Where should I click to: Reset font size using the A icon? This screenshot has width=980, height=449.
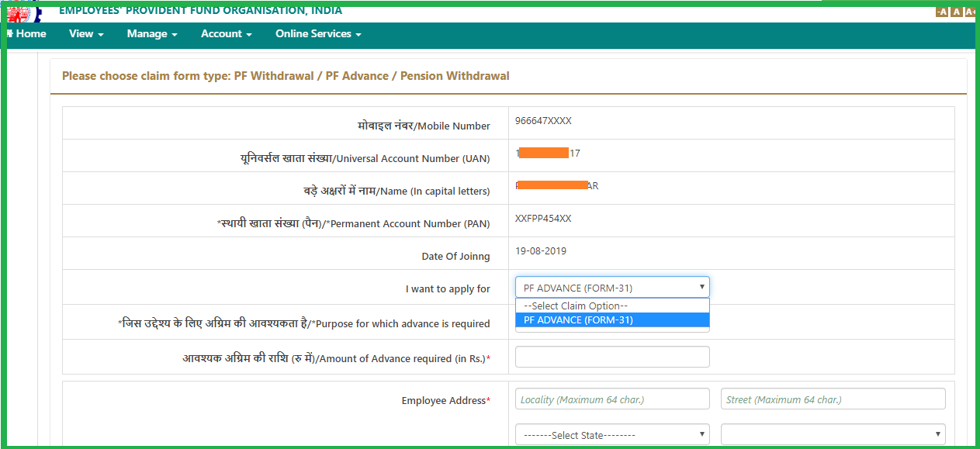pos(955,12)
